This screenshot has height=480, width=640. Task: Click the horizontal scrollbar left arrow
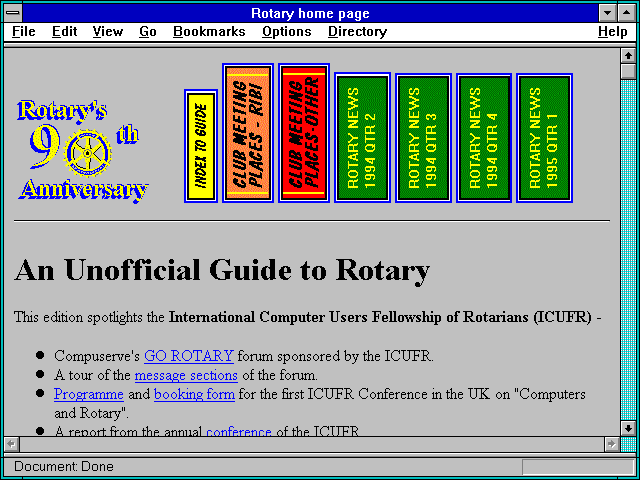click(11, 444)
